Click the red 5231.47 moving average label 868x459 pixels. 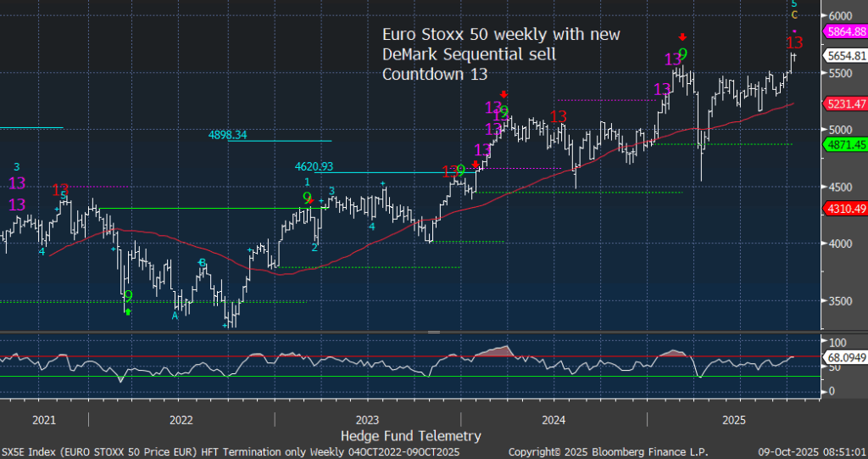click(843, 104)
